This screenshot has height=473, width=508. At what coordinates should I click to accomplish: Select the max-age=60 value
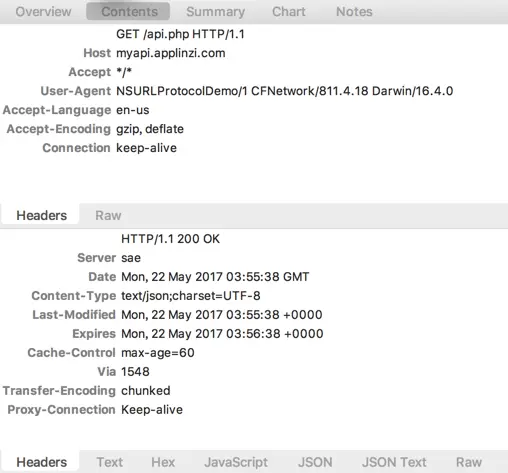click(158, 353)
